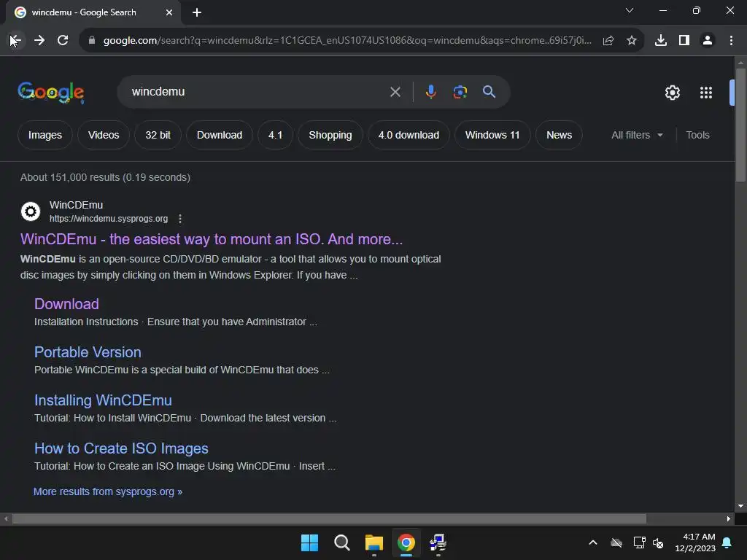Viewport: 747px width, 560px height.
Task: Open the Installing WinCDEmu sitelink
Action: point(103,400)
